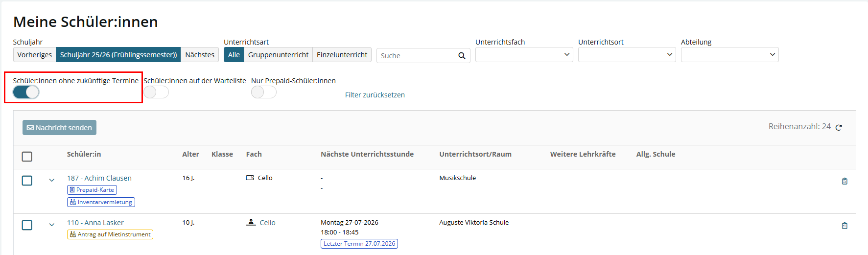This screenshot has width=868, height=255.
Task: Click the Prepaid-Karte badge
Action: click(92, 190)
